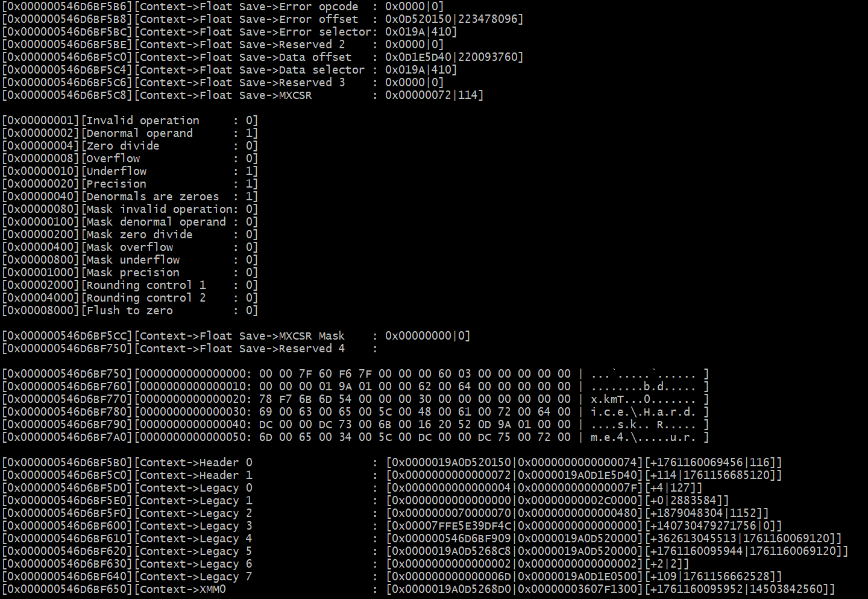Select the Denormals are zeroes row
Screen dimensions: 868x599
click(x=130, y=197)
